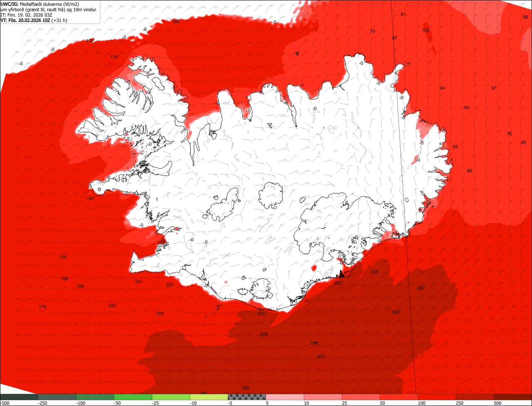Pick the dark red 250 to 500 swatch
The width and height of the screenshot is (532, 406).
[475, 396]
